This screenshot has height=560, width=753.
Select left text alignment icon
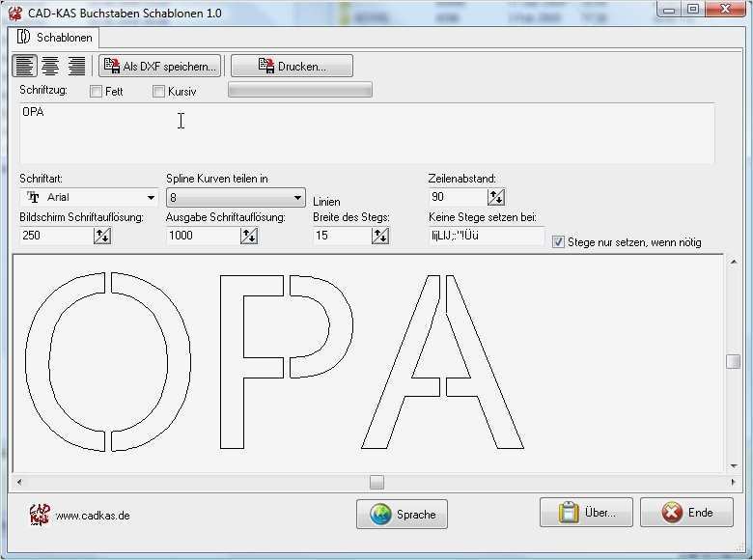(x=24, y=66)
